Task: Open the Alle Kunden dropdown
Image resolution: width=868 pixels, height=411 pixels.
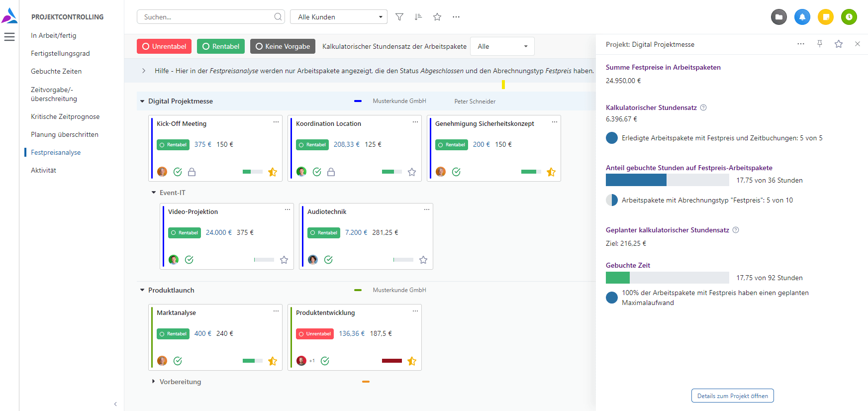Action: pos(339,17)
